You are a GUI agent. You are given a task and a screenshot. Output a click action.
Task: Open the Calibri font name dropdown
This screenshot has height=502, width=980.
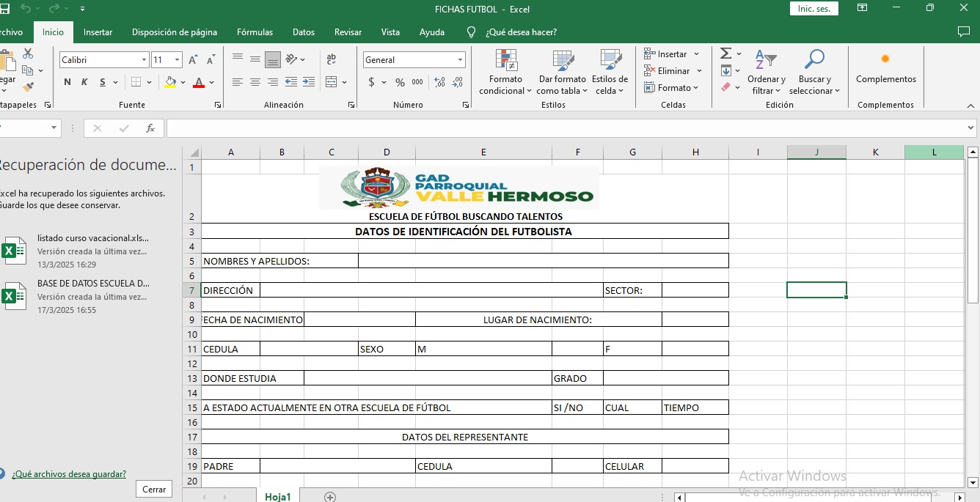pos(144,60)
